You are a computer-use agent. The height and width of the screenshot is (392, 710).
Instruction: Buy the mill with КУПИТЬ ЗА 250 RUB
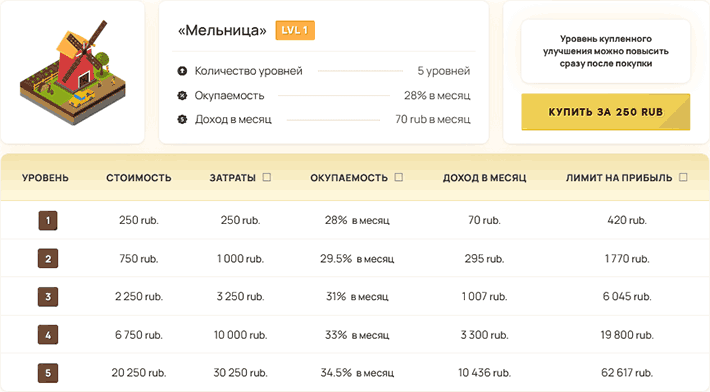tap(605, 112)
